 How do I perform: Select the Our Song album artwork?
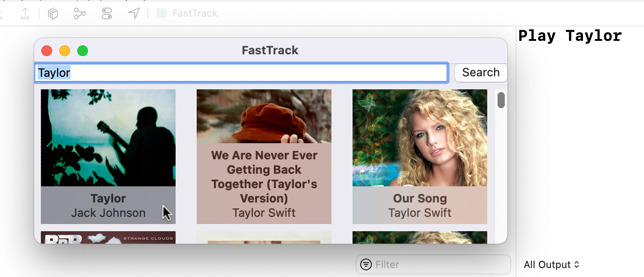419,138
